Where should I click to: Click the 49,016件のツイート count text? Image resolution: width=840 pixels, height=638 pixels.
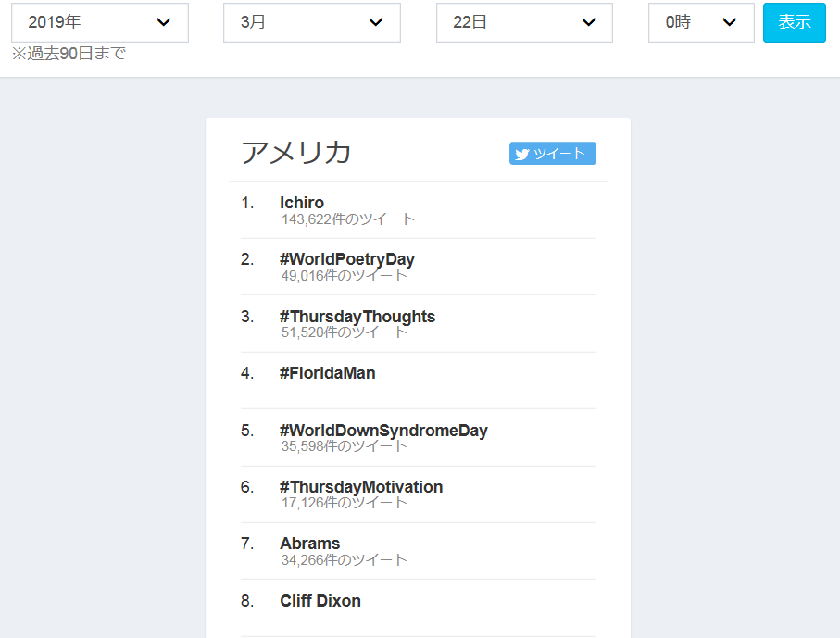(345, 275)
